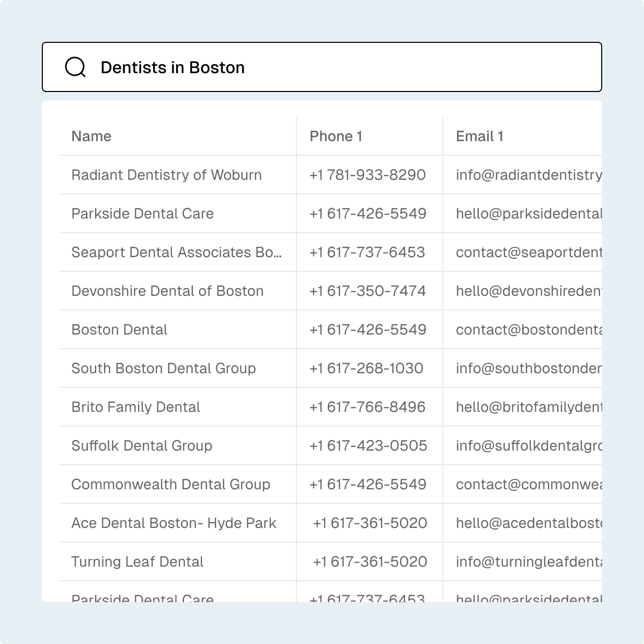
Task: Select the Email 1 column header
Action: (479, 136)
